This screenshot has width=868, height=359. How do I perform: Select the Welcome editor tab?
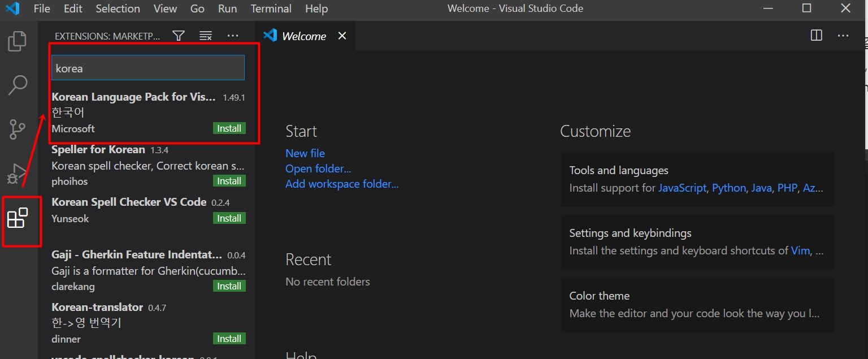304,36
